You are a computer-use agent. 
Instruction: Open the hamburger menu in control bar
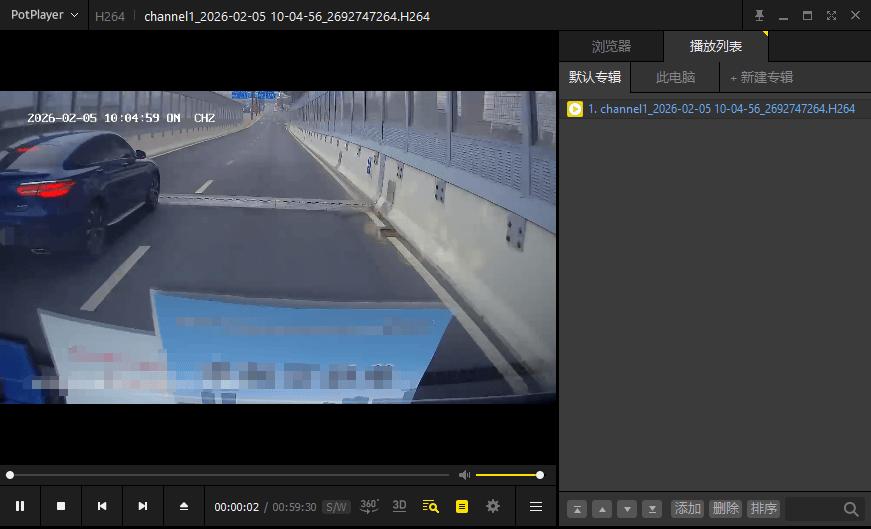click(536, 506)
